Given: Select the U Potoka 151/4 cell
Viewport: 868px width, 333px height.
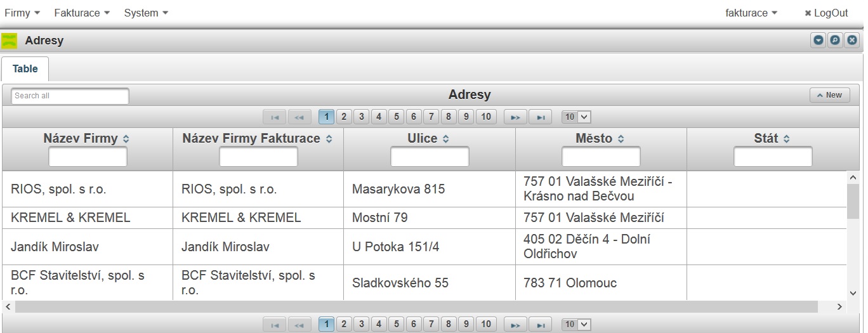Looking at the screenshot, I should click(430, 247).
